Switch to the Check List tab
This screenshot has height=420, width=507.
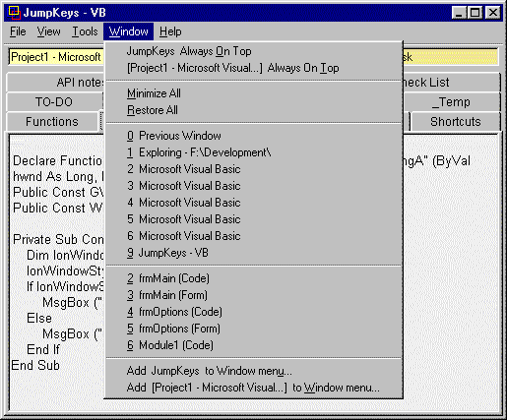tap(452, 83)
